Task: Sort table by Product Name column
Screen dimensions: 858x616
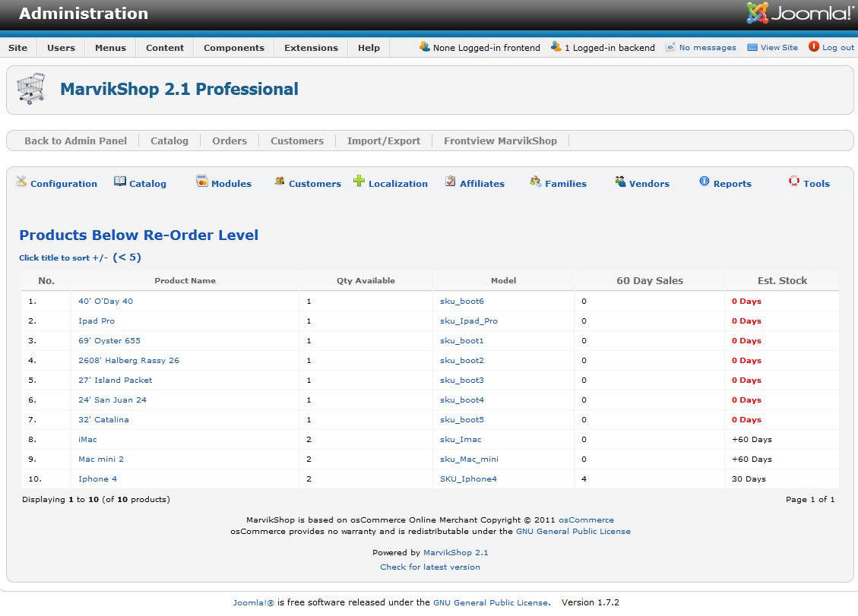Action: coord(185,280)
